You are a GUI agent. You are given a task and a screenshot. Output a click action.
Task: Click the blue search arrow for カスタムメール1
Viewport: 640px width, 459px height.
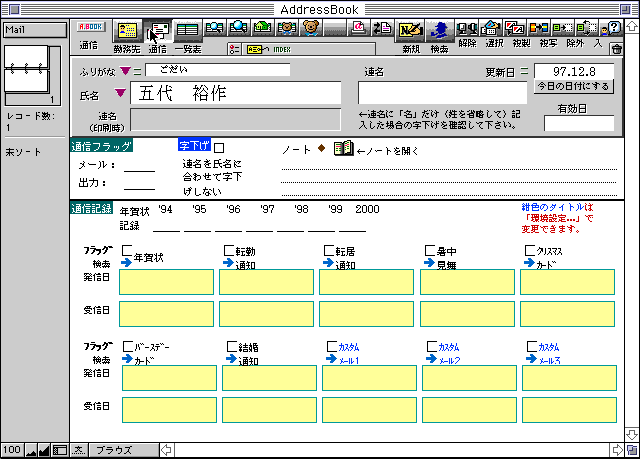[331, 359]
